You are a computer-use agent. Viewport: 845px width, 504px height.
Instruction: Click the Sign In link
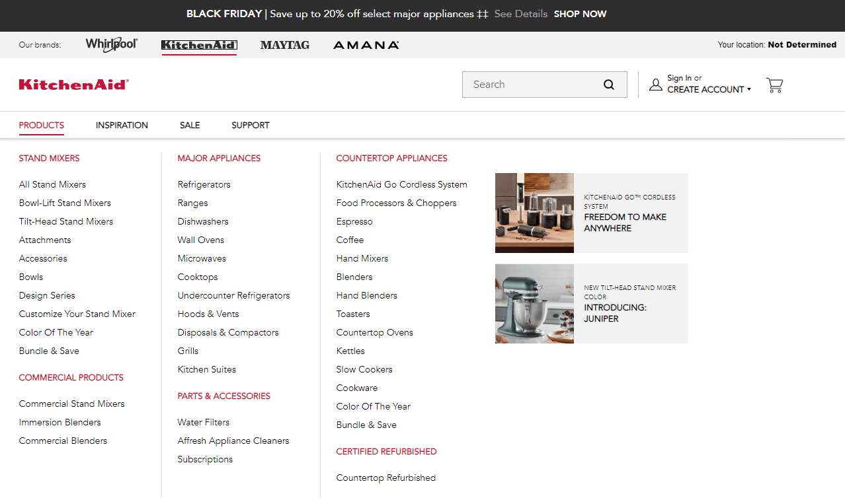coord(679,78)
